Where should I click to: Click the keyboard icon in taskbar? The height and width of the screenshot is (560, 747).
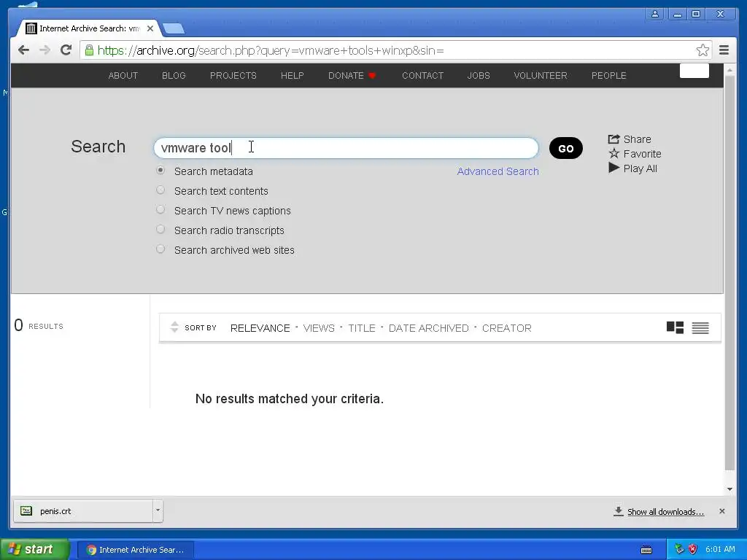pos(646,550)
